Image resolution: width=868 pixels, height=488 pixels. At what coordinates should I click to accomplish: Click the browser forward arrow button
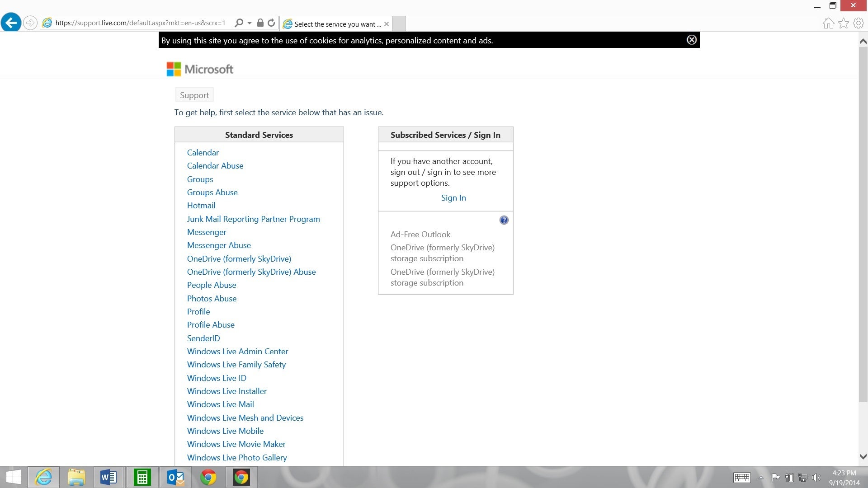[30, 23]
